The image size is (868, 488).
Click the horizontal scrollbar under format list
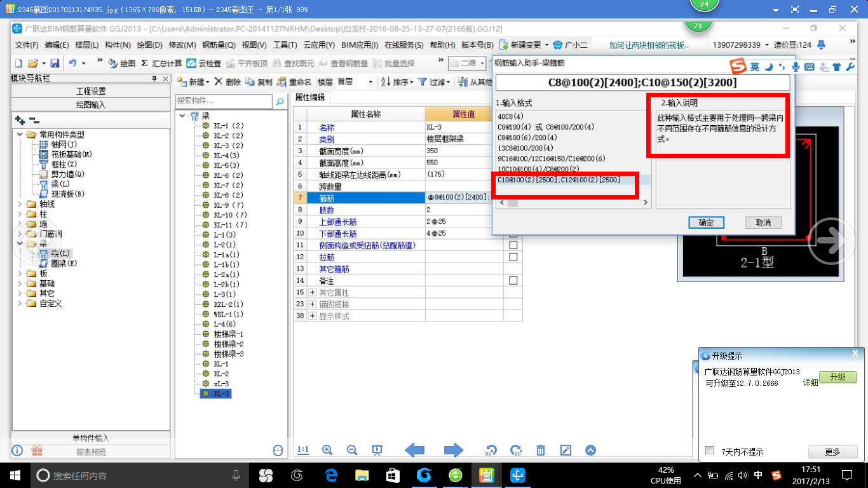click(574, 203)
